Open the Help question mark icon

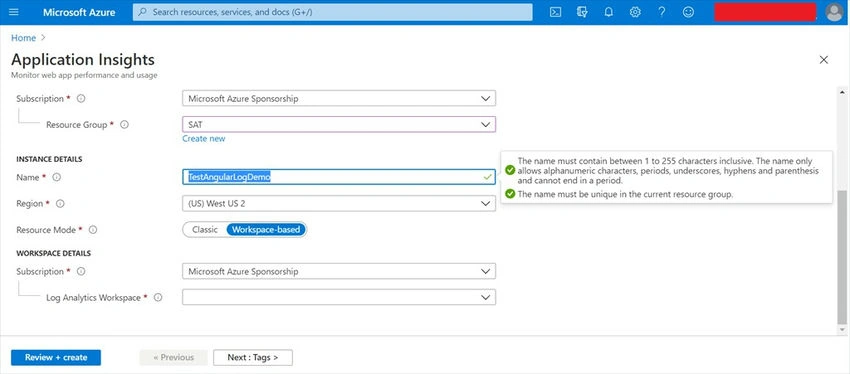[x=661, y=12]
